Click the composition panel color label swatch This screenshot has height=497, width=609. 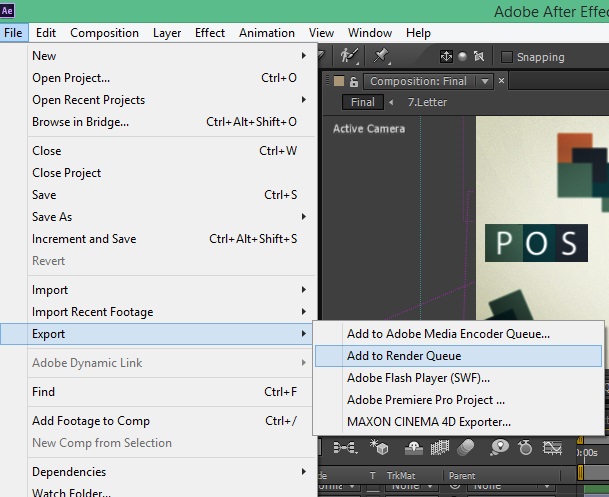coord(339,81)
